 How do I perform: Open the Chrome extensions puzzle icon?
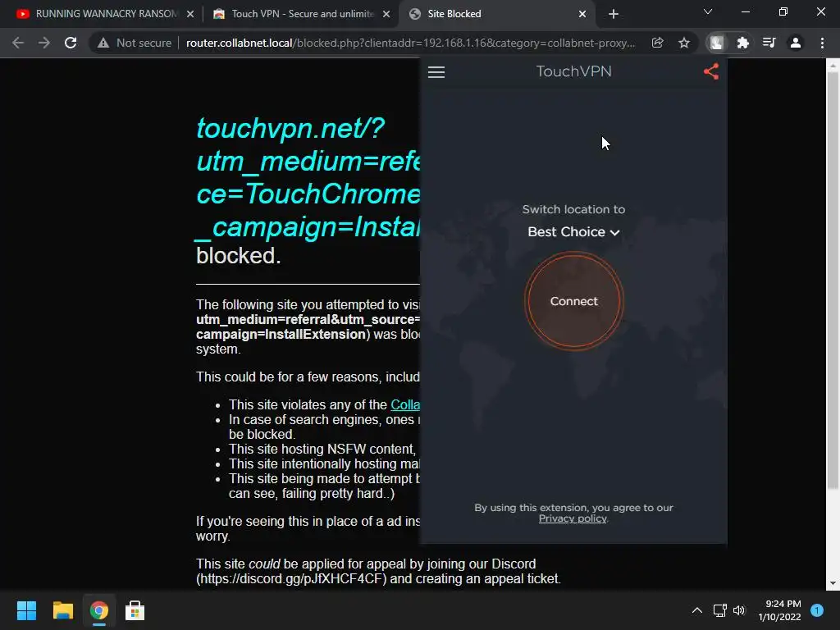coord(742,43)
